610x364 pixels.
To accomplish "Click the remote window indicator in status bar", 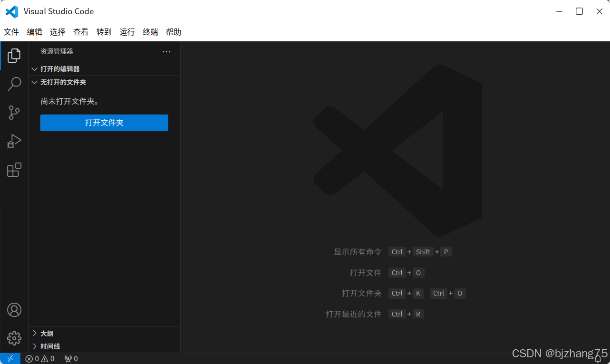I will pyautogui.click(x=10, y=359).
